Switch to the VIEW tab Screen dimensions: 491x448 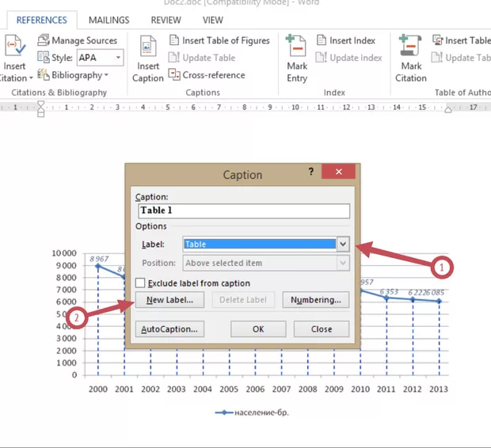point(212,21)
